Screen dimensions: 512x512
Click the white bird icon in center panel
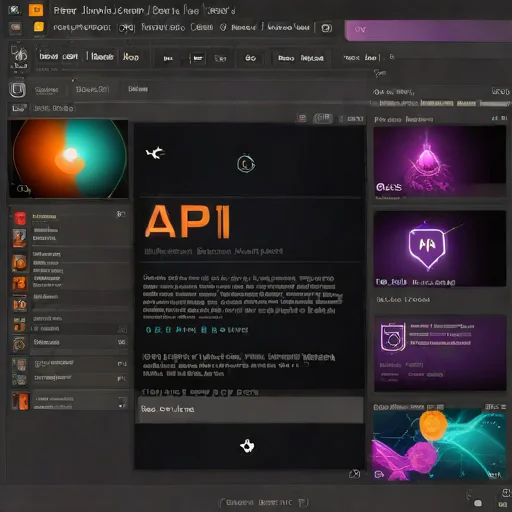point(155,153)
